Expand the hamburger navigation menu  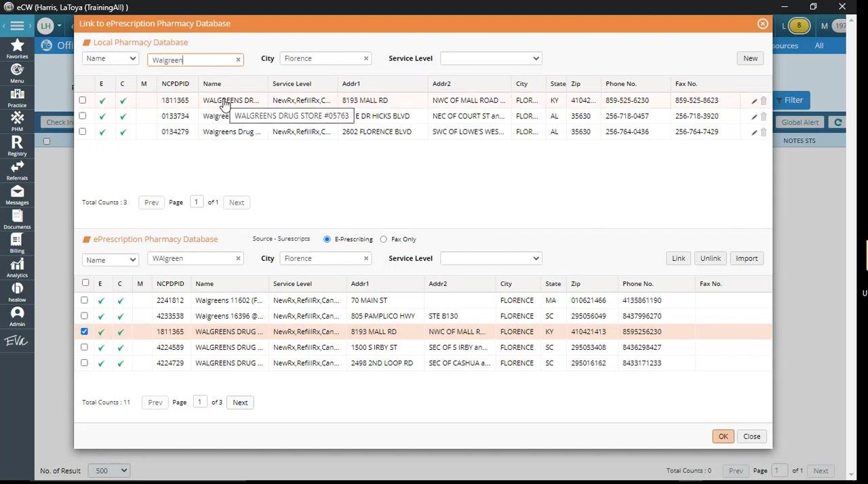click(17, 26)
